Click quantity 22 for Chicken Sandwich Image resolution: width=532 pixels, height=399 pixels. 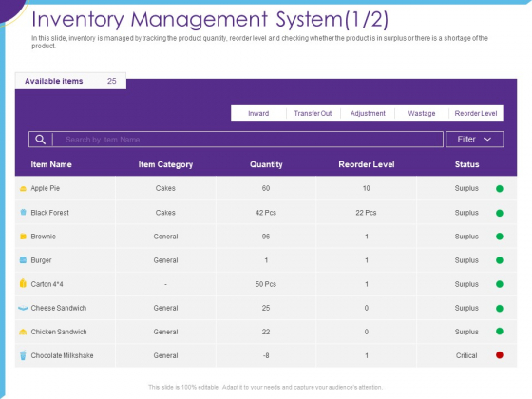click(266, 332)
